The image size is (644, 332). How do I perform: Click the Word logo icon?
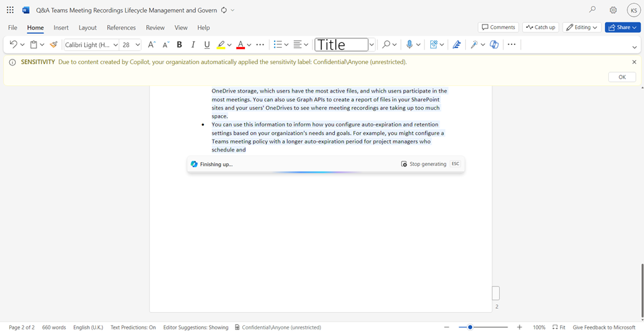26,10
